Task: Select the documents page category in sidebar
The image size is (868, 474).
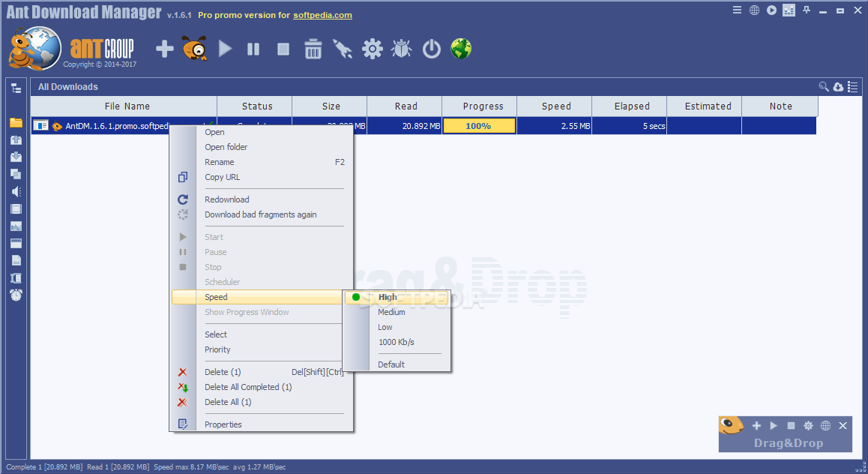Action: point(16,260)
